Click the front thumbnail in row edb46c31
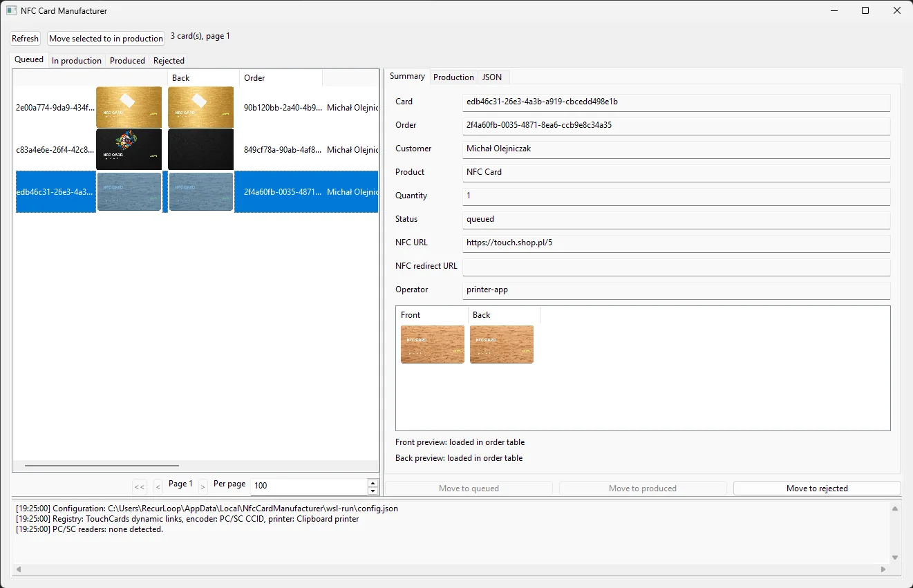 click(129, 191)
